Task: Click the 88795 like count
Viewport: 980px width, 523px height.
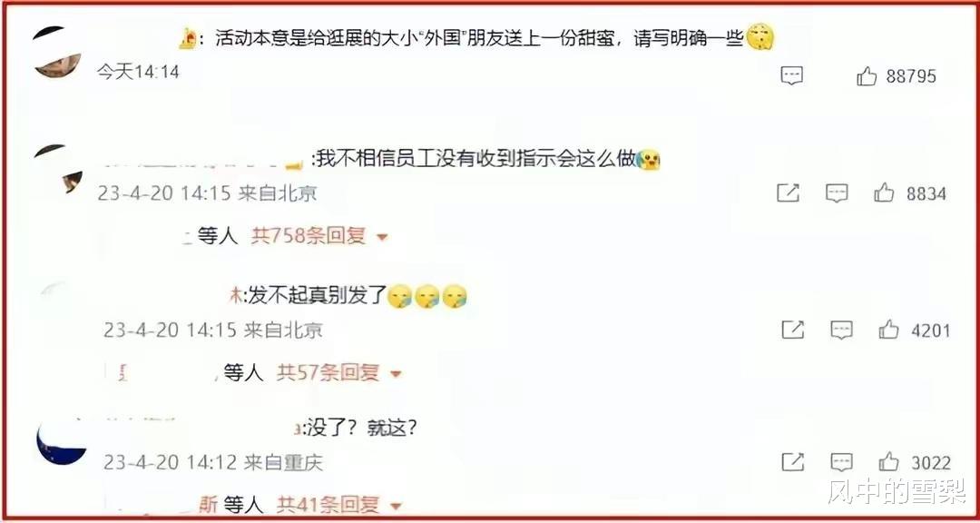Action: pyautogui.click(x=911, y=77)
